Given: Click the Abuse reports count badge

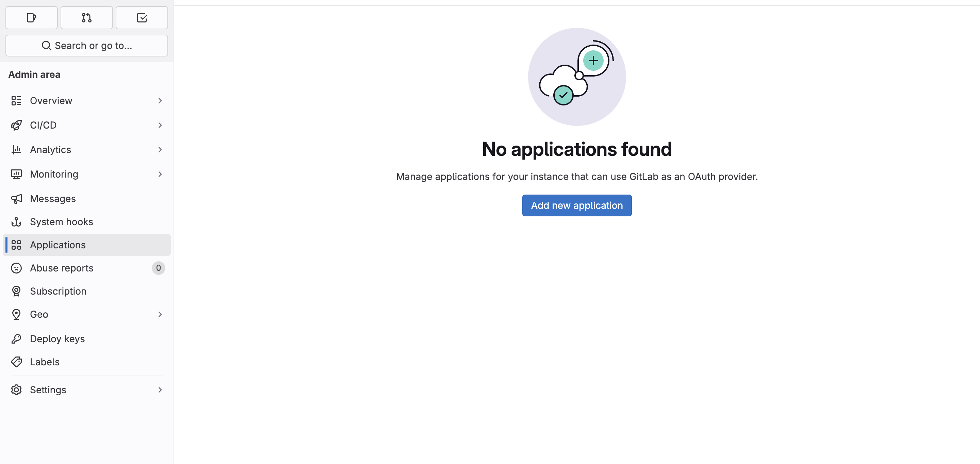Looking at the screenshot, I should point(158,268).
